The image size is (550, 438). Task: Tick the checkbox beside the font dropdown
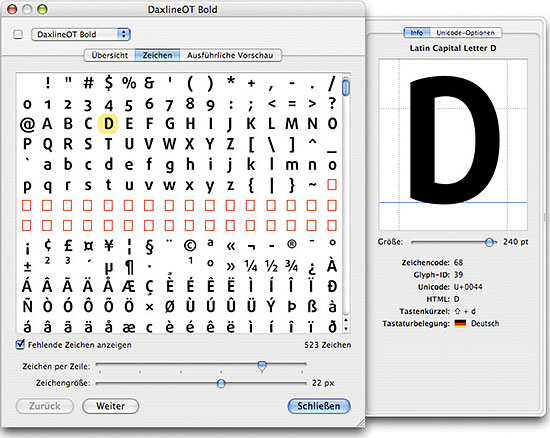[18, 34]
